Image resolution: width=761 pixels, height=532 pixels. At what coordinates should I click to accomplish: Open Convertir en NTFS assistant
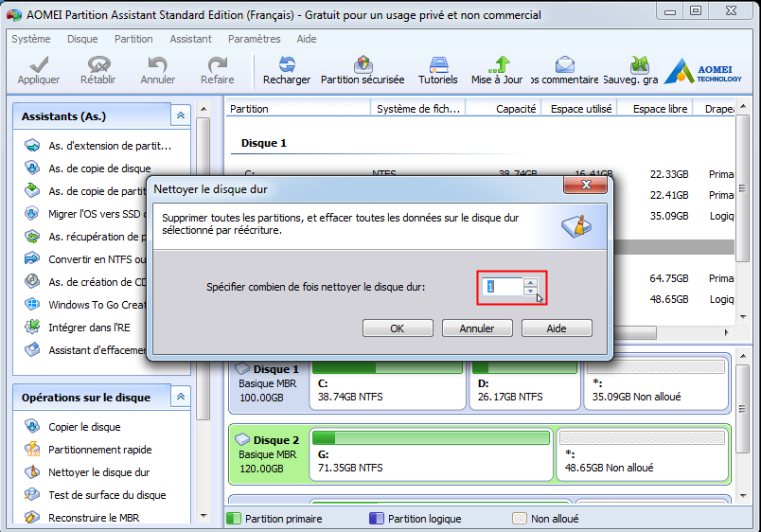85,259
